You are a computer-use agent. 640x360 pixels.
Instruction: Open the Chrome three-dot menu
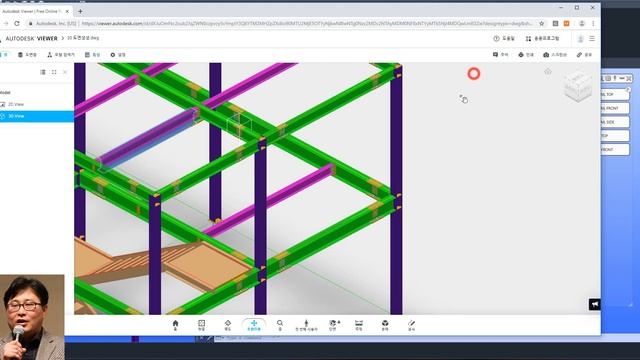point(593,24)
